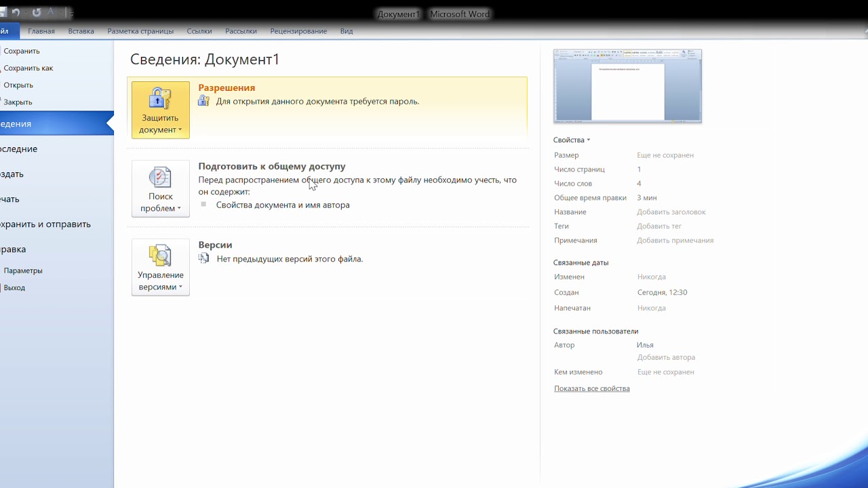The image size is (868, 488).
Task: Click the 'Подготовить к общему доступу' heading
Action: 272,166
